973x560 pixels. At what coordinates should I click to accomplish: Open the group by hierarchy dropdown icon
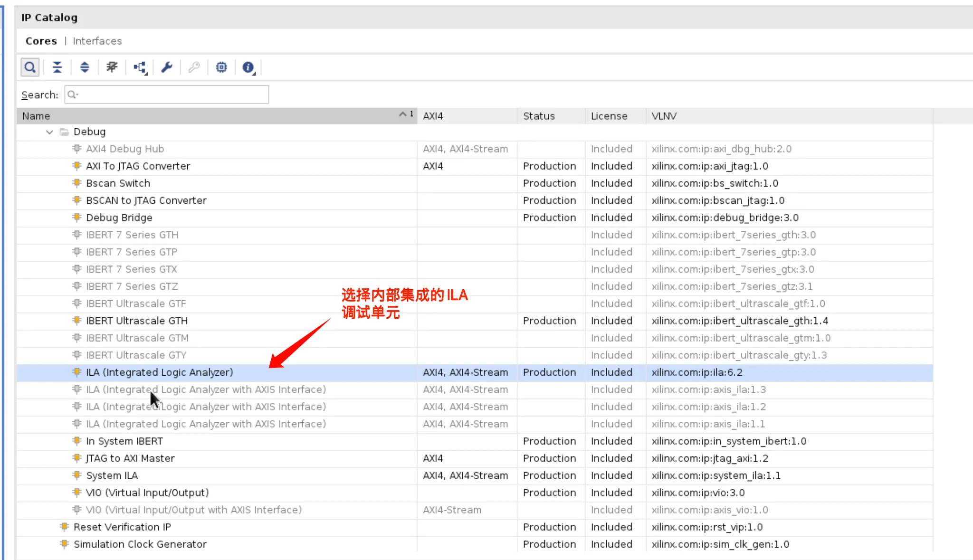click(x=140, y=68)
